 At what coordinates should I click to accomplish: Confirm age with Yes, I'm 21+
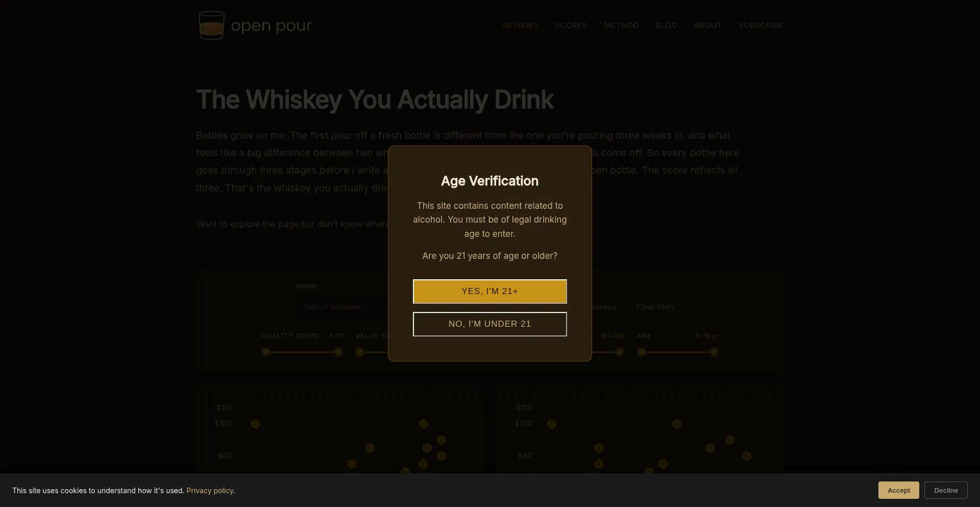(489, 292)
